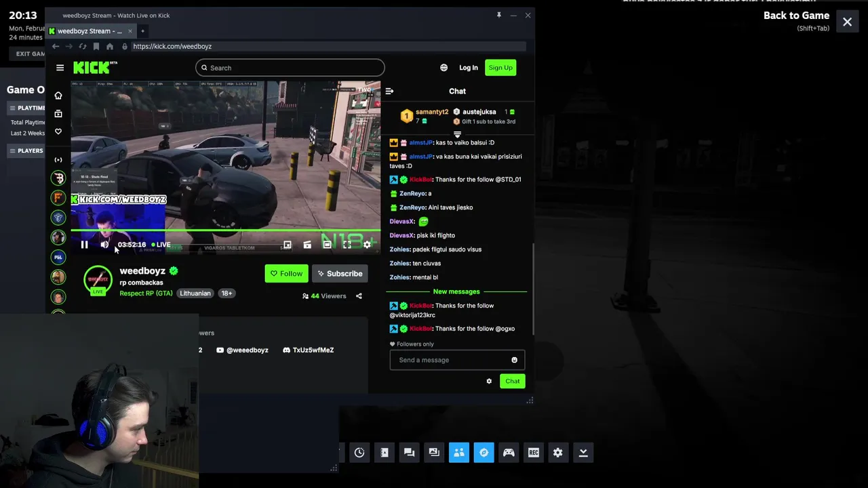This screenshot has width=868, height=488.
Task: Open a new browser tab
Action: (x=142, y=31)
